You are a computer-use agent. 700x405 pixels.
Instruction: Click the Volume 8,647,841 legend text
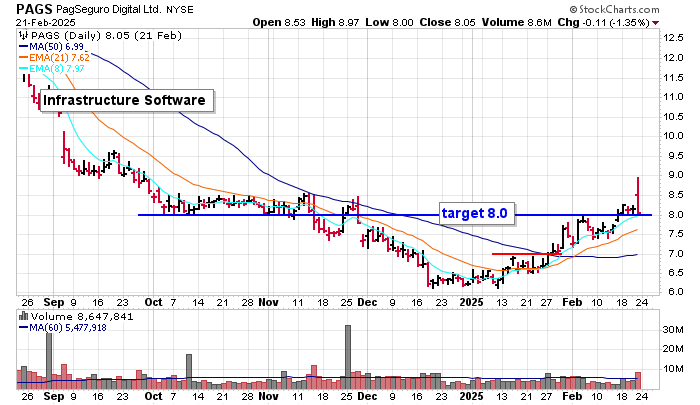82,317
